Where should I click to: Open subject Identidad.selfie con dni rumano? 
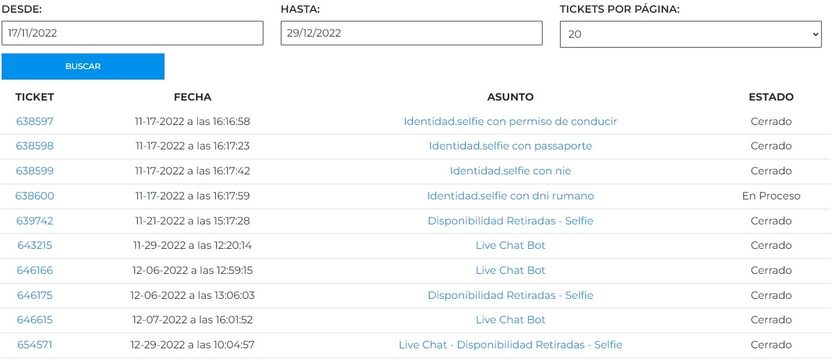[511, 196]
